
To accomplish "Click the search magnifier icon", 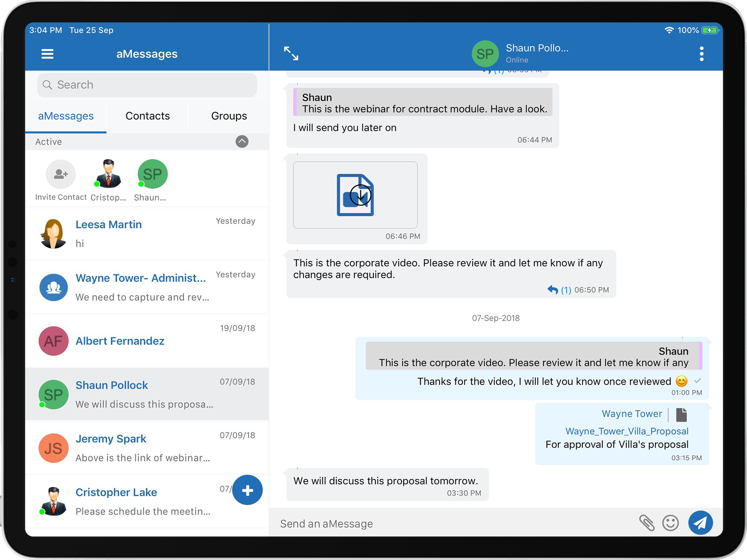I will click(x=47, y=85).
